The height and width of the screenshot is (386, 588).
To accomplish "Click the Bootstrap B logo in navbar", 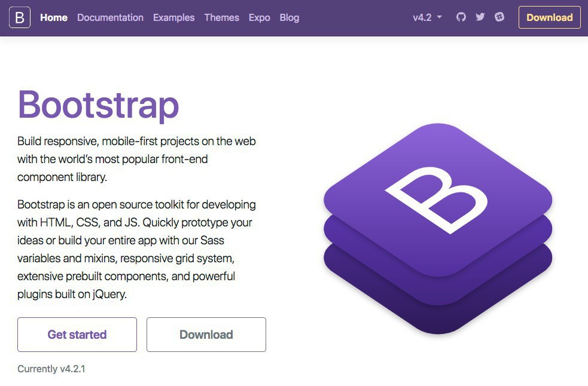I will [20, 17].
